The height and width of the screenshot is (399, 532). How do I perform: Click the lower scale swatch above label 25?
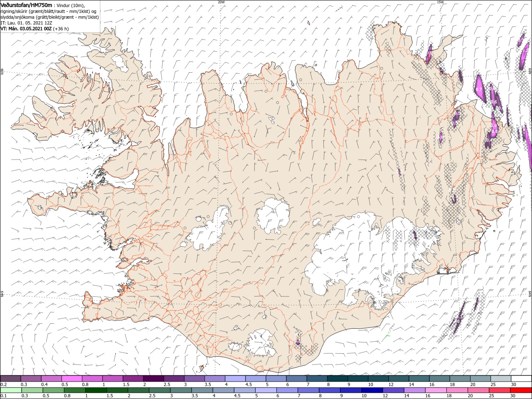click(x=499, y=390)
